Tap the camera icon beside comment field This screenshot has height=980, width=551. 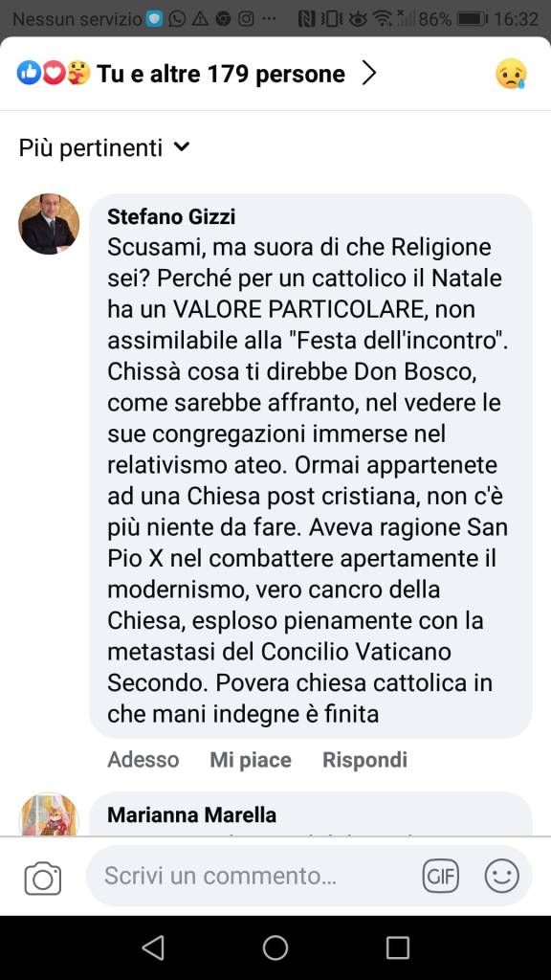coord(43,879)
